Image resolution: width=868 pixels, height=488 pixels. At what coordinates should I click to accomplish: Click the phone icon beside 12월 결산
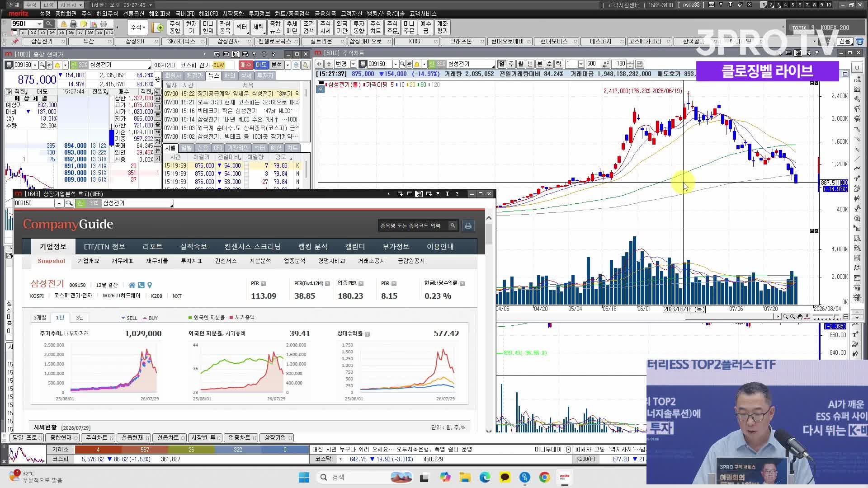141,285
